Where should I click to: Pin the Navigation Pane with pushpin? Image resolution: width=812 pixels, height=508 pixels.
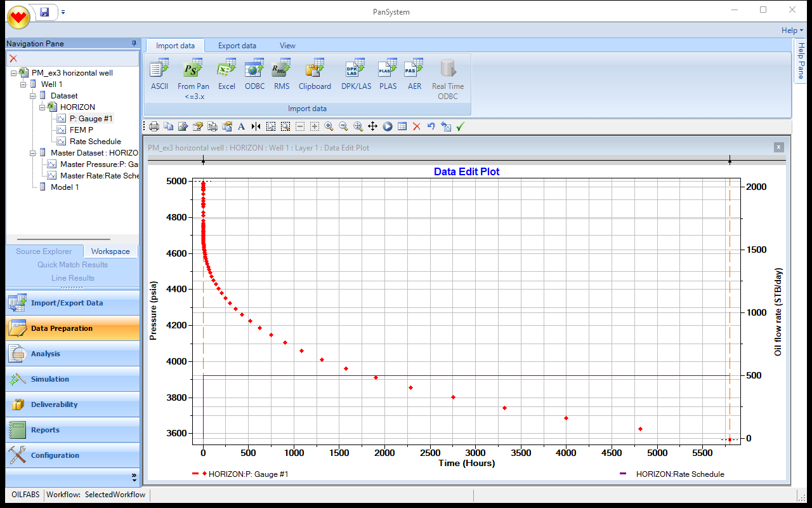click(134, 43)
